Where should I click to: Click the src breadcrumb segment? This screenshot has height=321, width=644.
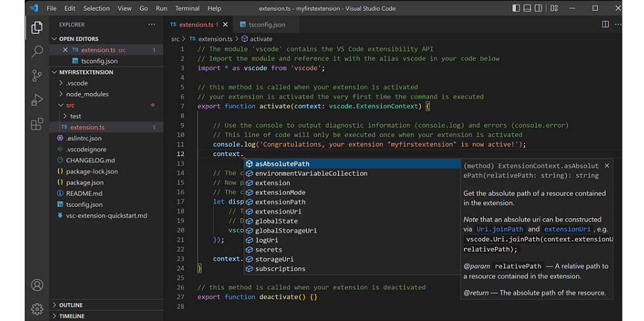click(x=176, y=39)
